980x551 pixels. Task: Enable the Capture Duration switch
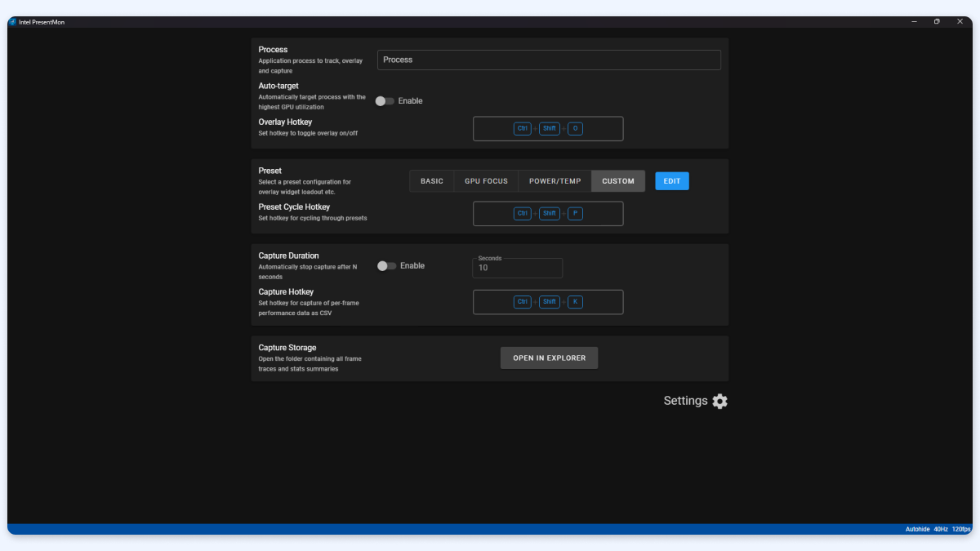386,266
